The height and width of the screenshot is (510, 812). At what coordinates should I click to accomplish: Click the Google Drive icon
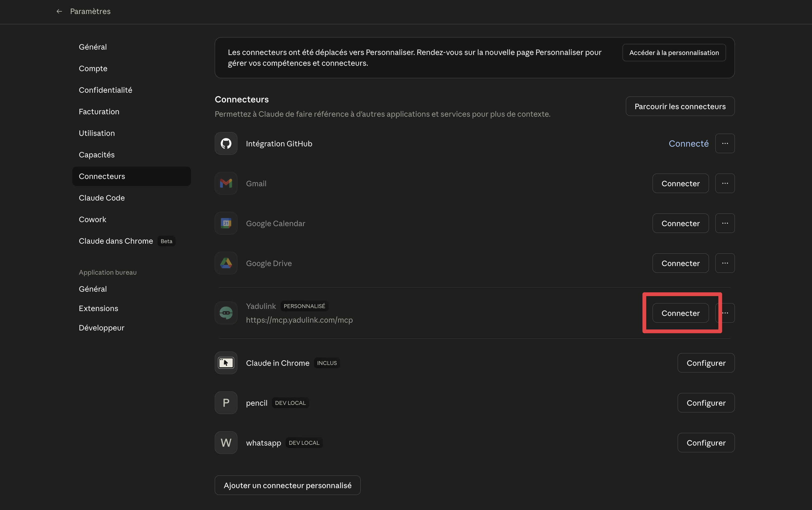(226, 263)
